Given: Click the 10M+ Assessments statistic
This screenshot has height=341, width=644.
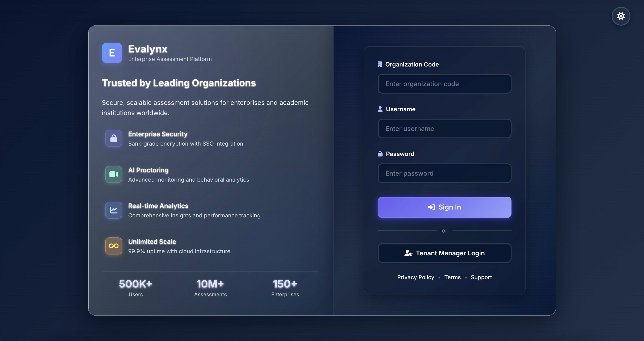Looking at the screenshot, I should [x=210, y=288].
